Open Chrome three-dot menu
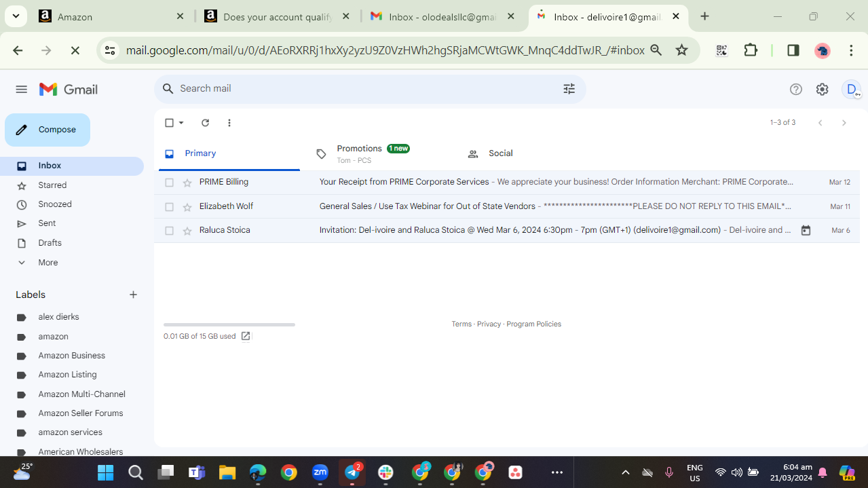The image size is (868, 488). (x=851, y=50)
